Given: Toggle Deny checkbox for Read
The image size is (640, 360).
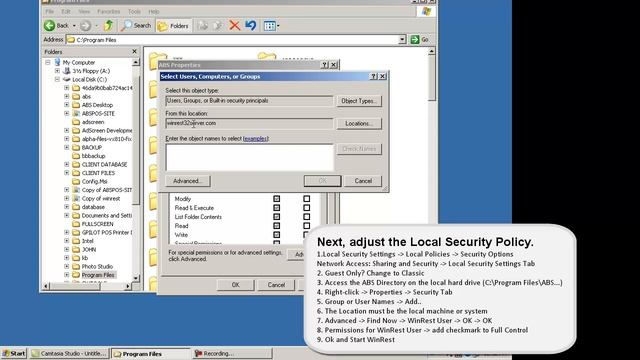Looking at the screenshot, I should pyautogui.click(x=307, y=226).
